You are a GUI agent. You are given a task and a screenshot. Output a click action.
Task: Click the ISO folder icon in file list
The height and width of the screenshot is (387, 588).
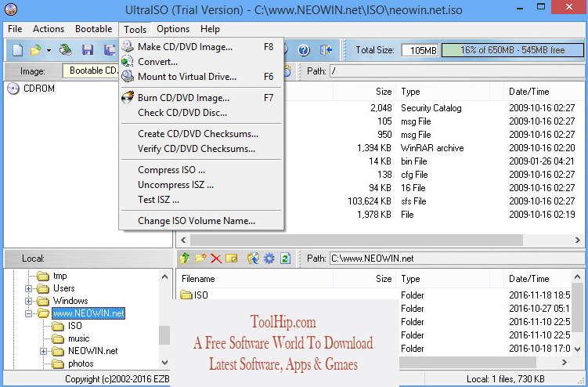coord(186,295)
